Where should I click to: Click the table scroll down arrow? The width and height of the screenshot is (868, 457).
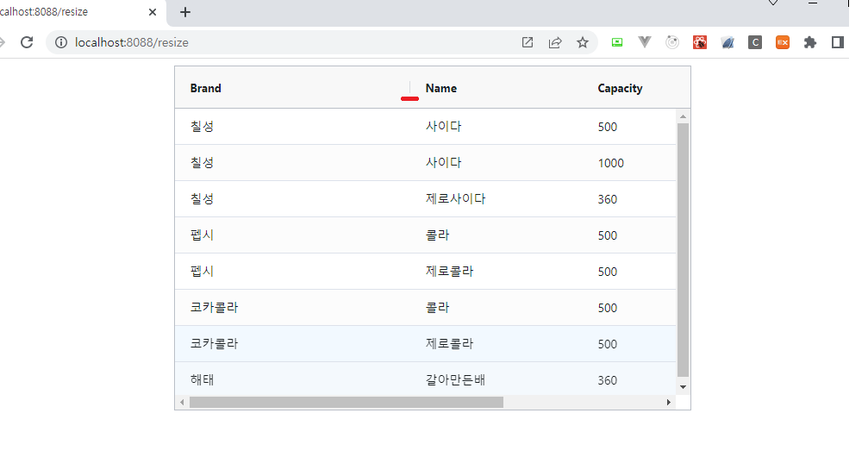(x=683, y=387)
